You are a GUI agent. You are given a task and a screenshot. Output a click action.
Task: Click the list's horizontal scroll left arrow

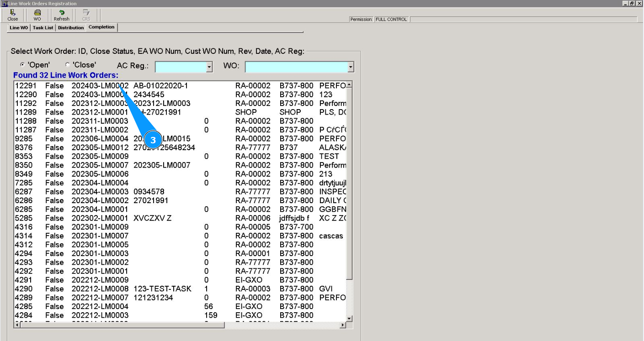18,325
